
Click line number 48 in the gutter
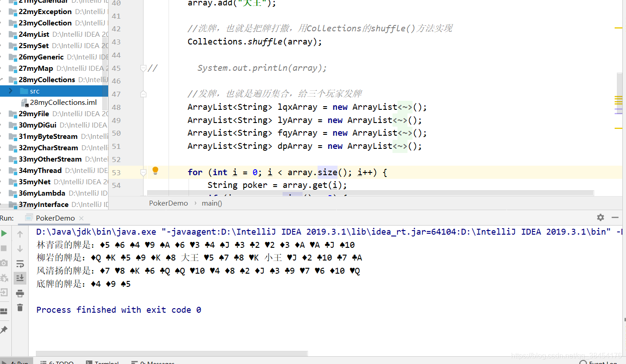[x=116, y=108]
